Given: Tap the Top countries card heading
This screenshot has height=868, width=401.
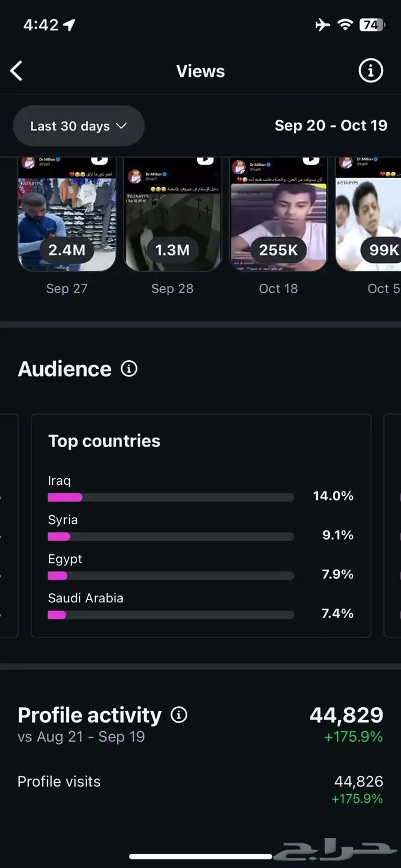Looking at the screenshot, I should click(104, 441).
